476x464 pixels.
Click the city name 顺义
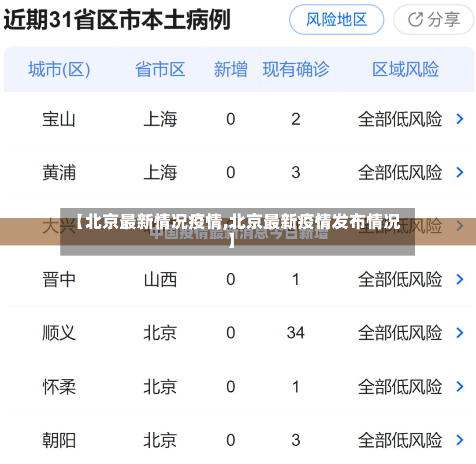59,333
